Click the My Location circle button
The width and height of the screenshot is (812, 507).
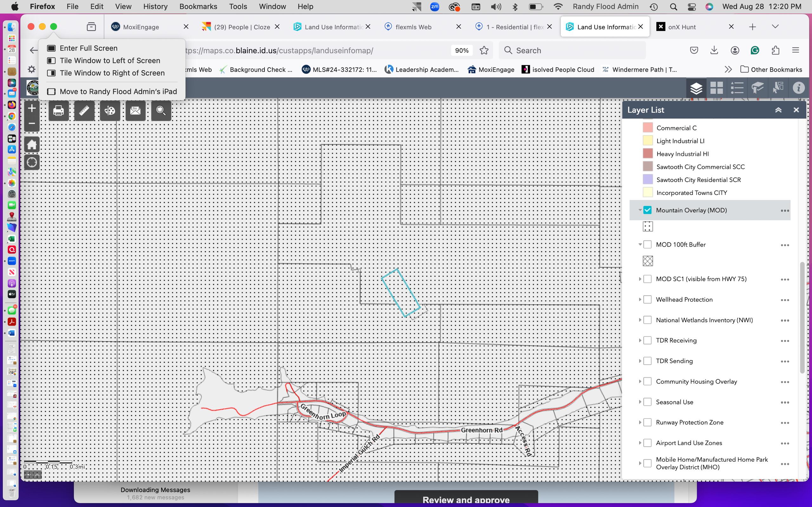(x=32, y=163)
